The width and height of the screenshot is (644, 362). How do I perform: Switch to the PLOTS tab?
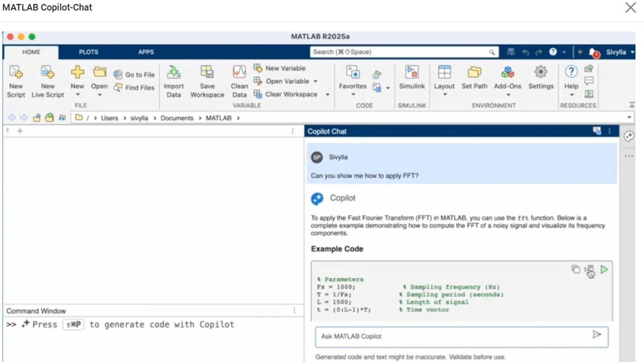pos(89,52)
